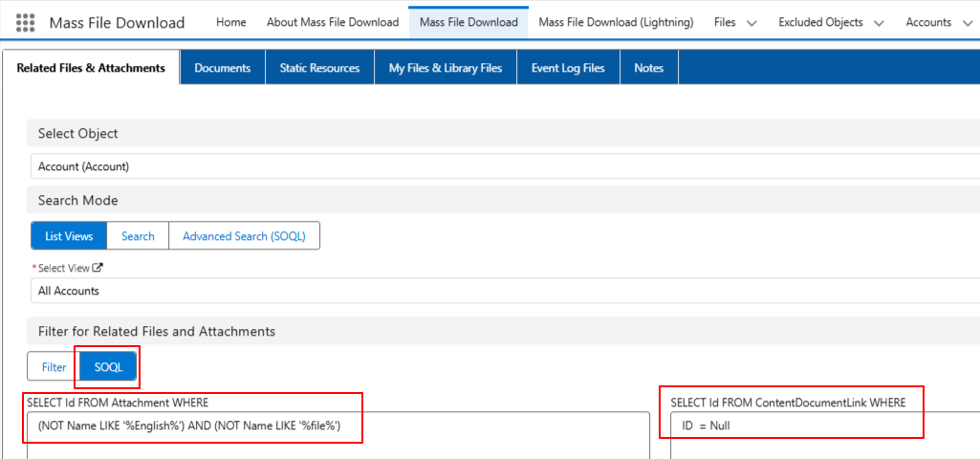
Task: Switch to the Event Log Files tab
Action: [568, 68]
